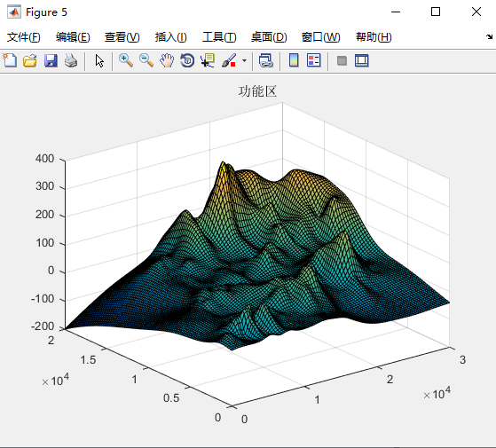496x448 pixels.
Task: Toggle the Edit Plot arrow tool
Action: pos(99,60)
